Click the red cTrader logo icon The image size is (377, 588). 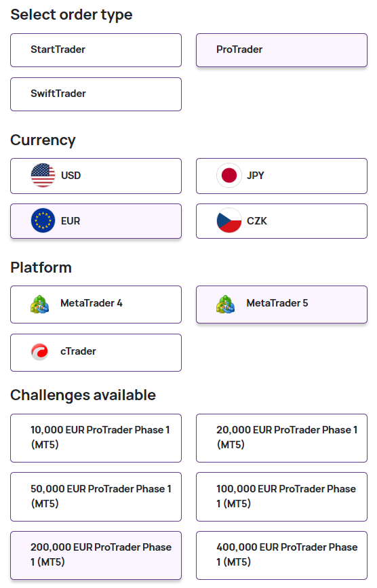(40, 352)
